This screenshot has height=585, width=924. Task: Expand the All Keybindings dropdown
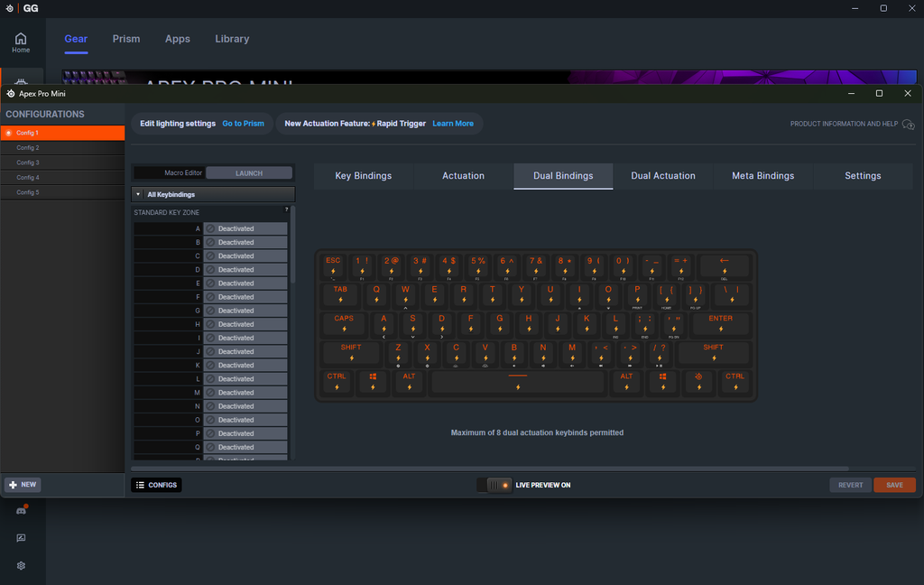click(213, 195)
